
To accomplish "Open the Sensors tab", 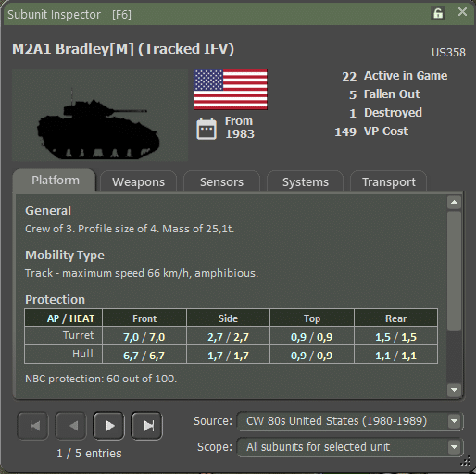I will tap(221, 181).
